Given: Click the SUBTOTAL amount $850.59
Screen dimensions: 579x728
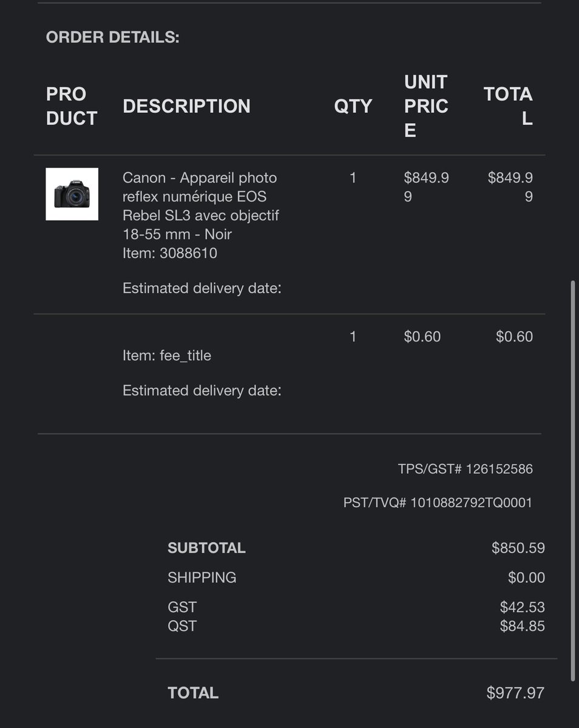Looking at the screenshot, I should click(518, 548).
